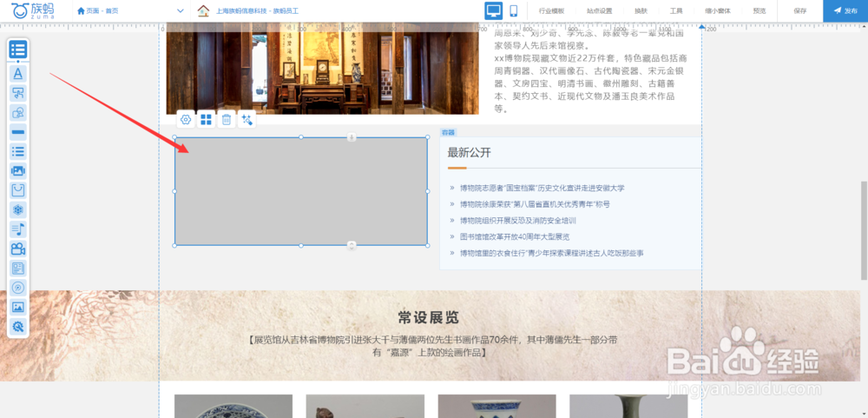The width and height of the screenshot is (868, 418).
Task: Open the module list panel icon at top of sidebar
Action: [17, 50]
